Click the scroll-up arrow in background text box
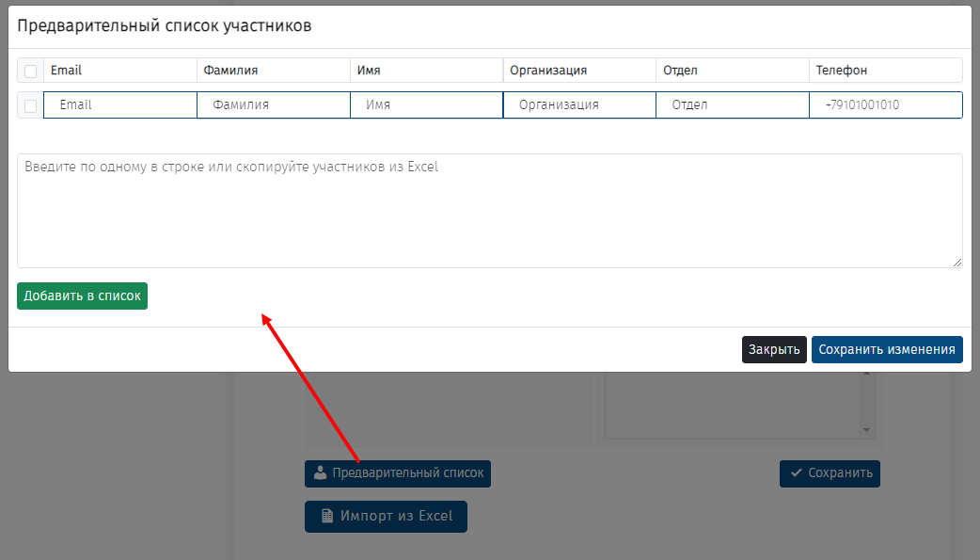The height and width of the screenshot is (560, 980). [x=867, y=375]
